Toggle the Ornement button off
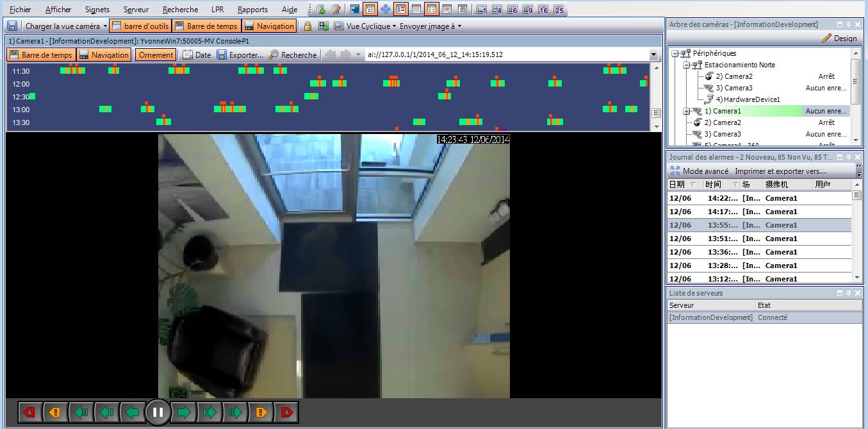This screenshot has height=429, width=868. click(156, 55)
